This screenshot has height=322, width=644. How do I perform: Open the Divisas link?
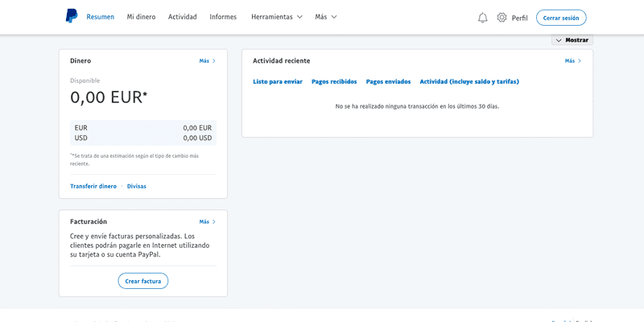click(137, 186)
